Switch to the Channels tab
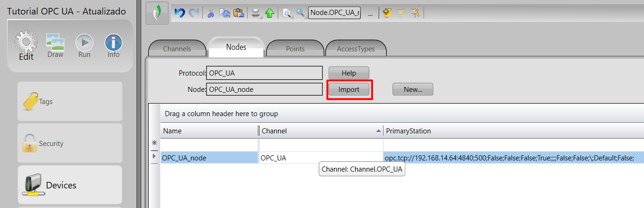 coord(177,49)
